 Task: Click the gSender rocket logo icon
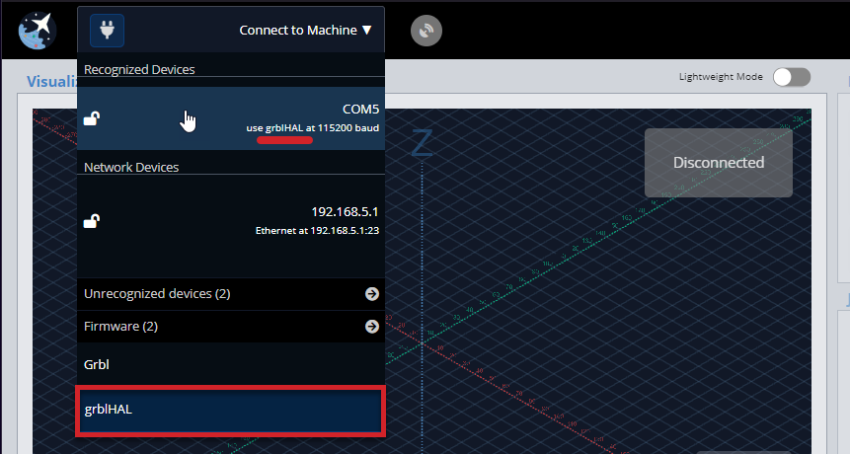tap(37, 30)
